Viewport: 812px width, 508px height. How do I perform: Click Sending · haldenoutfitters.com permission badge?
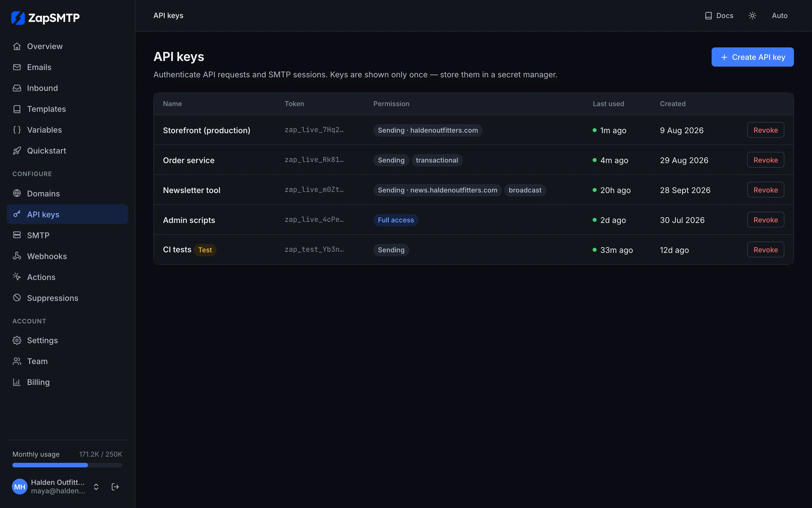[428, 130]
